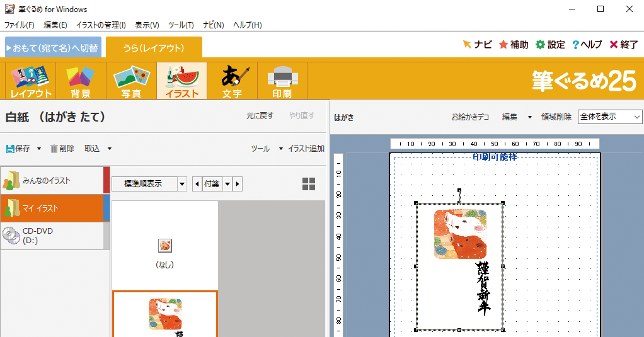
Task: Click the お絵かきデコ button
Action: [x=470, y=117]
